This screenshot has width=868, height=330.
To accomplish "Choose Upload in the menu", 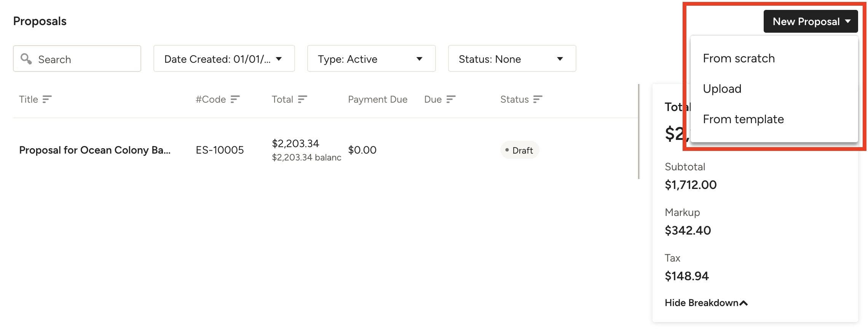I will click(x=722, y=89).
